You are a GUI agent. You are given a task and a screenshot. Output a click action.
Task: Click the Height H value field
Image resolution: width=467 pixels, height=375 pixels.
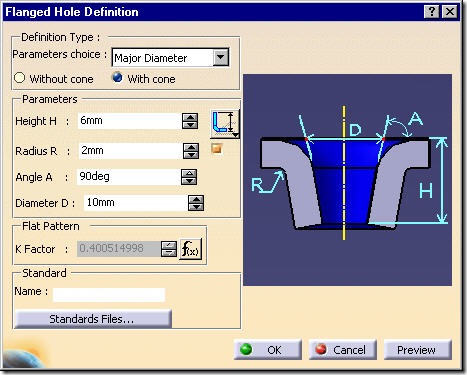pos(129,121)
